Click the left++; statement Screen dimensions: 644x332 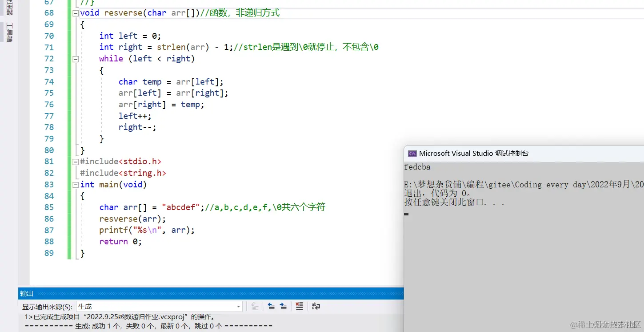(x=135, y=116)
